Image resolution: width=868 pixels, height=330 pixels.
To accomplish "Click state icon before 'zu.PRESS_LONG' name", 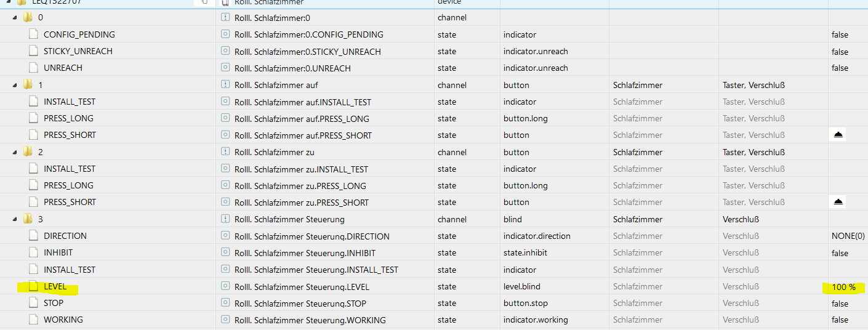I will pos(225,185).
